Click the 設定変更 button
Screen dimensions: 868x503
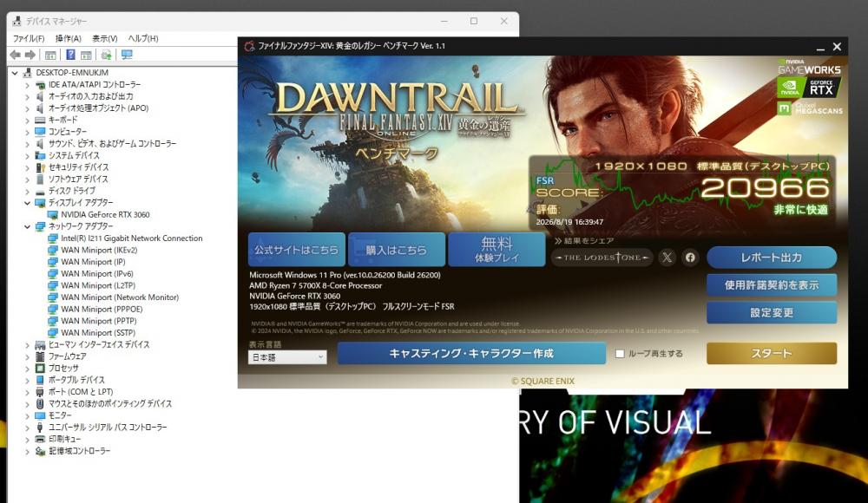point(771,313)
